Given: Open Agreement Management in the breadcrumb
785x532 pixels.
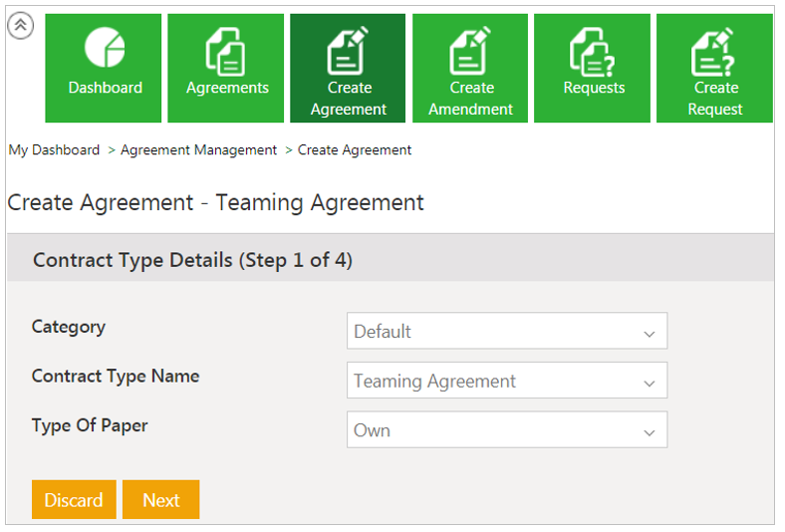Looking at the screenshot, I should pos(198,150).
